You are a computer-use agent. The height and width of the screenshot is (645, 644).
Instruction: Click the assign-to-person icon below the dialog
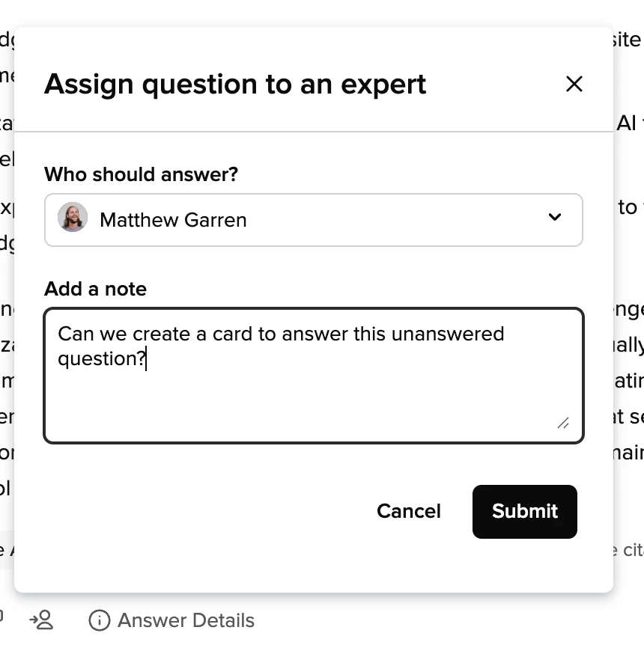[x=41, y=620]
